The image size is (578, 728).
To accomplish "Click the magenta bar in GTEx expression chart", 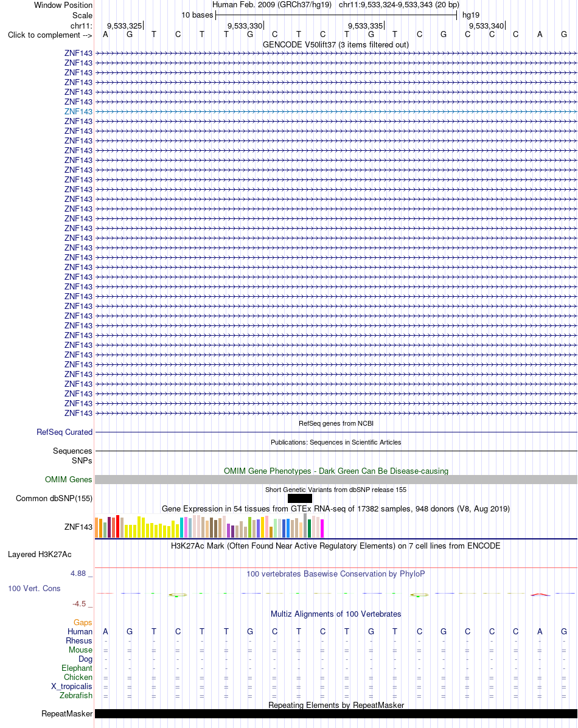I will click(x=322, y=529).
